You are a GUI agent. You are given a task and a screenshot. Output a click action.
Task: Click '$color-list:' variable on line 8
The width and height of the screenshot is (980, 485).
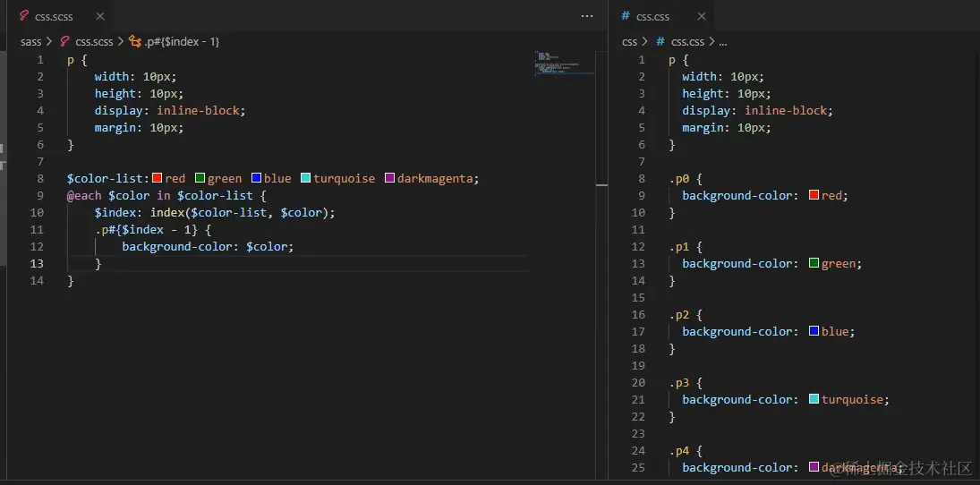(109, 179)
